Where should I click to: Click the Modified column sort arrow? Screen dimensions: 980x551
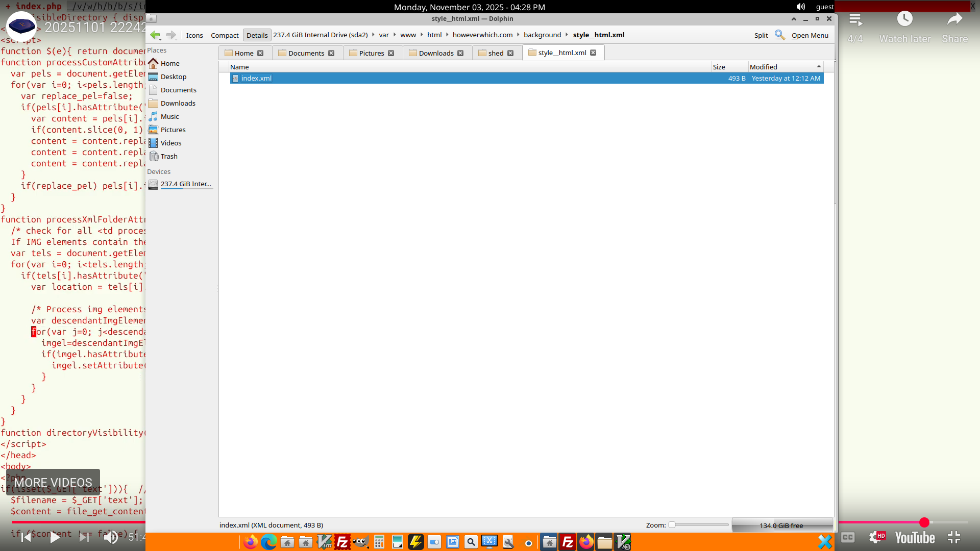coord(819,67)
